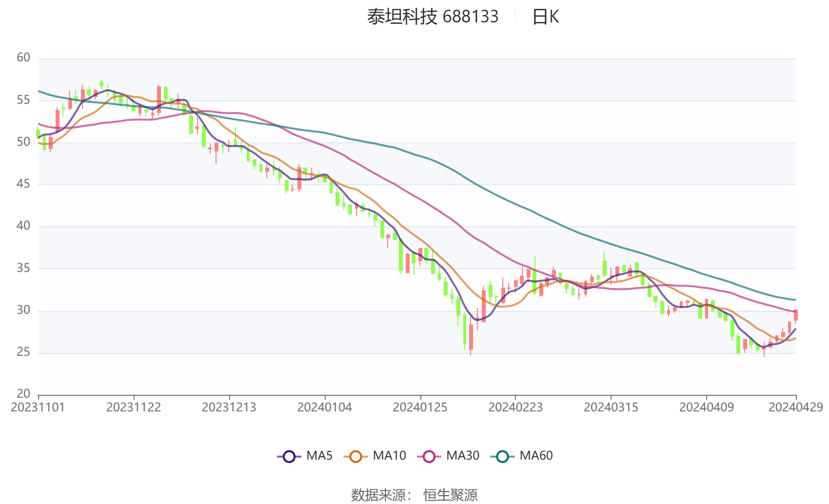Select the 20231122 x-axis date label
Viewport: 829px width, 504px height.
click(134, 407)
